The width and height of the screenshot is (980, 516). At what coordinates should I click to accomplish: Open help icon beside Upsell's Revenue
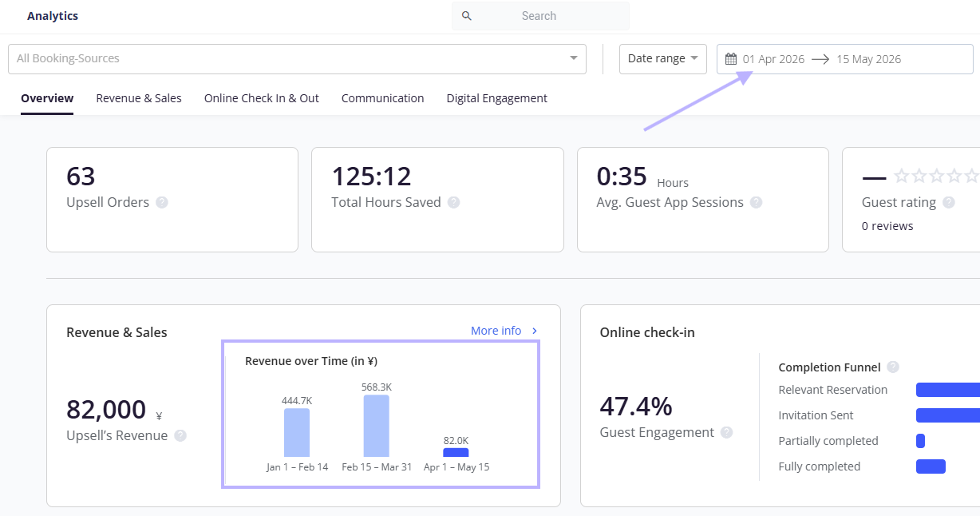pyautogui.click(x=180, y=436)
